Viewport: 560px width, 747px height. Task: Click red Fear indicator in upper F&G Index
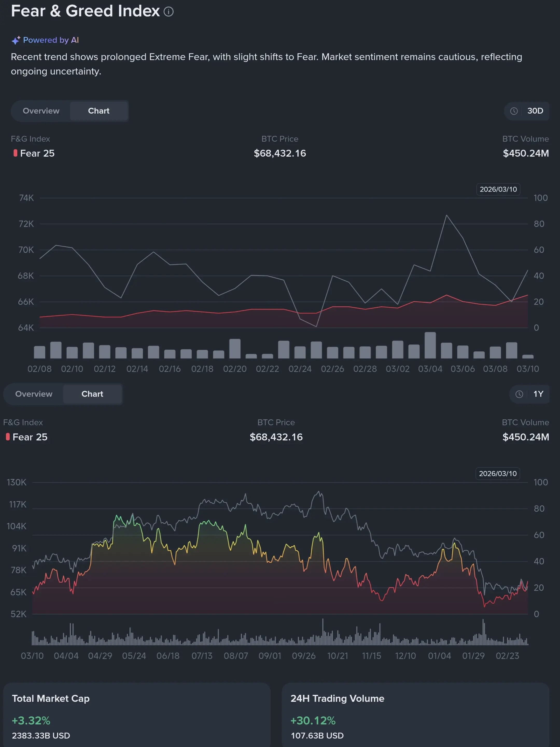click(x=15, y=153)
